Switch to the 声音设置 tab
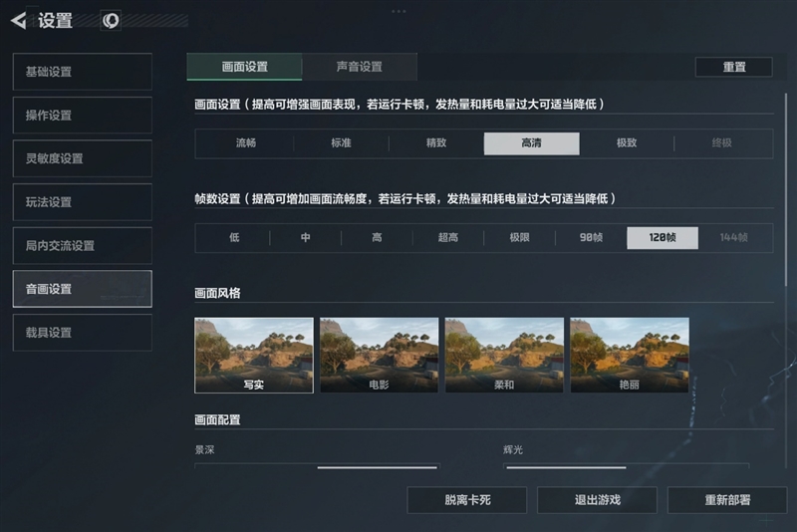797x532 pixels. 360,67
